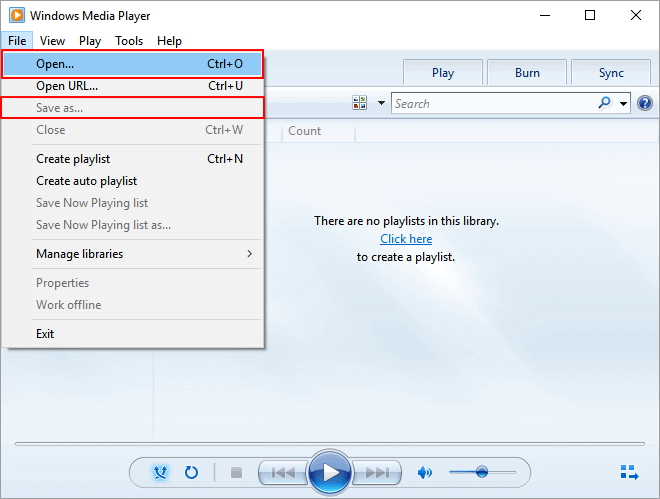Expand the Manage libraries submenu

point(133,254)
